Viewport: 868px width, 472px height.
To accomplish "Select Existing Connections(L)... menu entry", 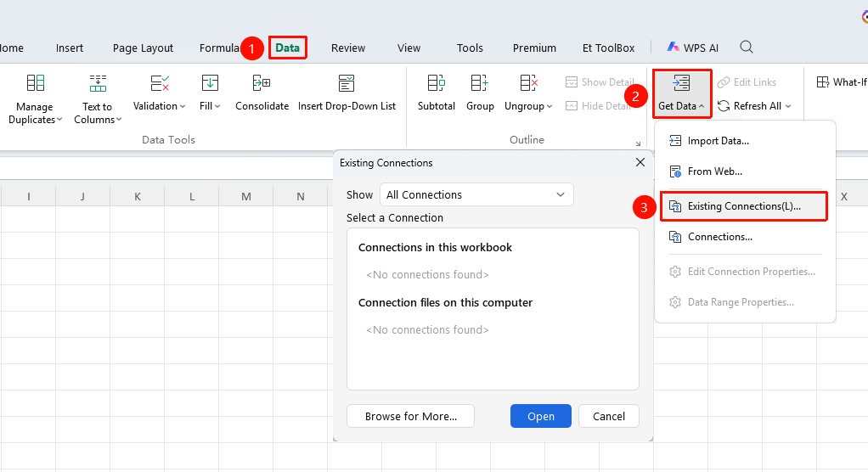I will tap(744, 206).
